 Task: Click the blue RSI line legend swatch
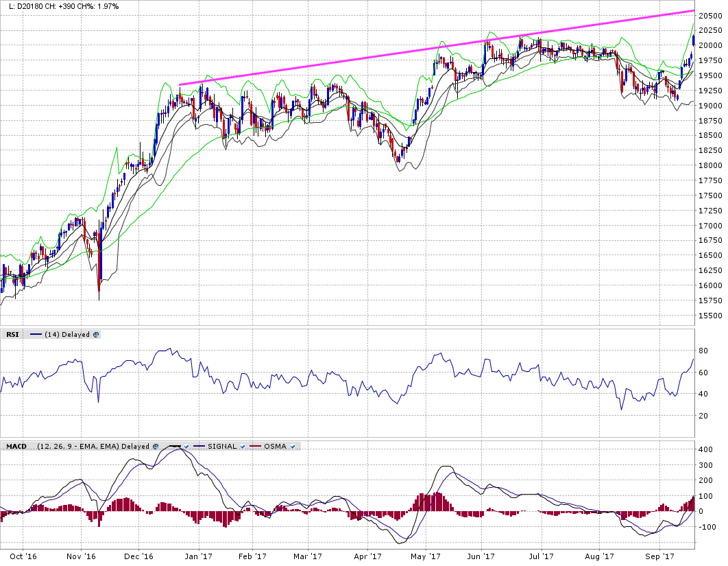pos(35,335)
